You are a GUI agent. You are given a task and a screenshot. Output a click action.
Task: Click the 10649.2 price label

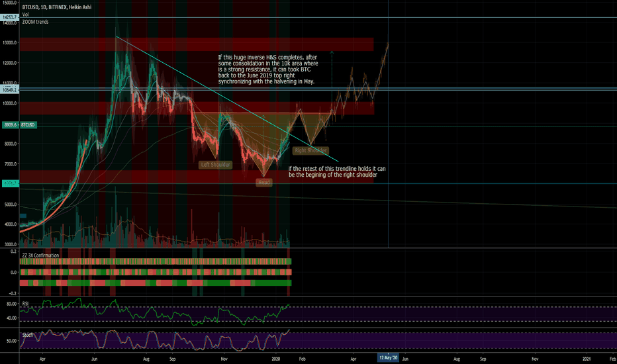tap(9, 90)
